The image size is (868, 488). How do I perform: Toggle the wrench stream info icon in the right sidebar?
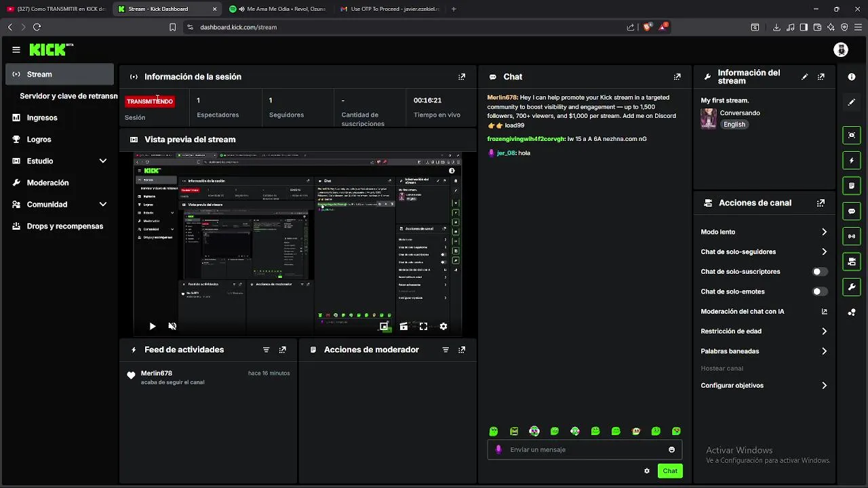tap(852, 287)
